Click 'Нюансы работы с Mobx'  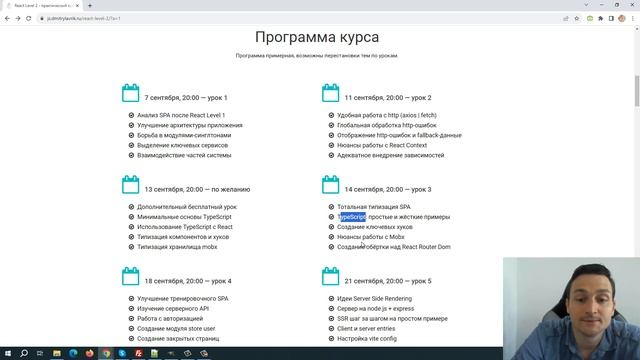371,237
